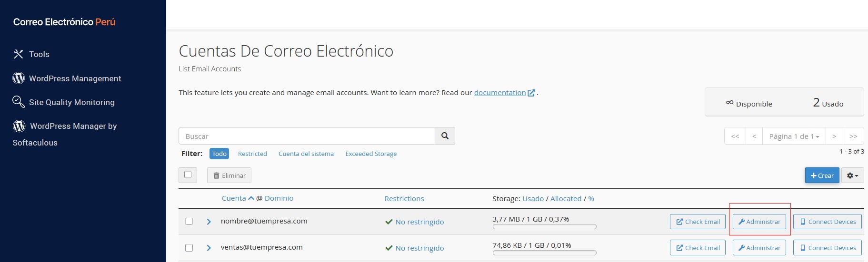The width and height of the screenshot is (868, 262).
Task: Check the box for nombre@tuempresa.com
Action: (189, 222)
